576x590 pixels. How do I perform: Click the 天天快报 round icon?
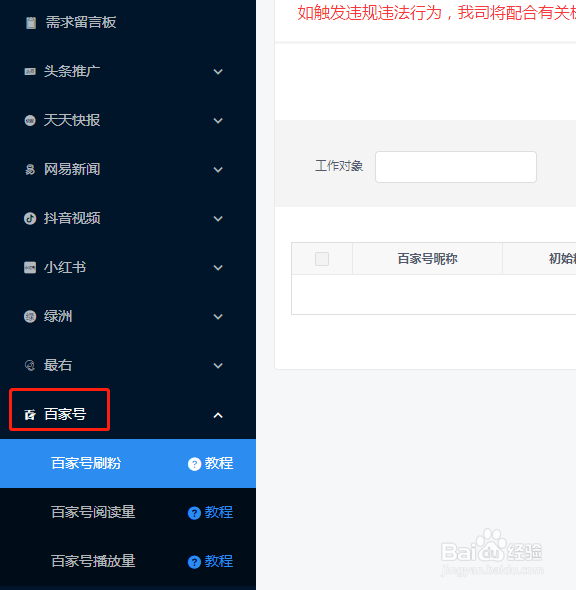(30, 120)
